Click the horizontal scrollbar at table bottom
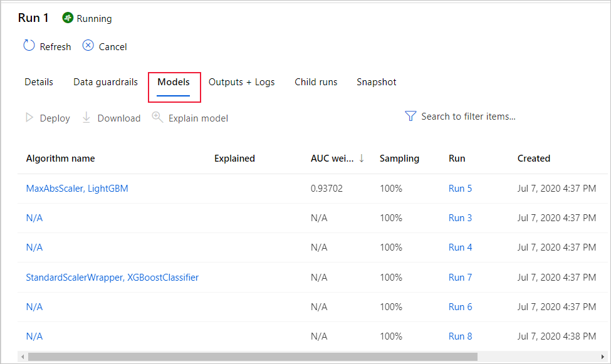The width and height of the screenshot is (611, 364). click(x=251, y=356)
